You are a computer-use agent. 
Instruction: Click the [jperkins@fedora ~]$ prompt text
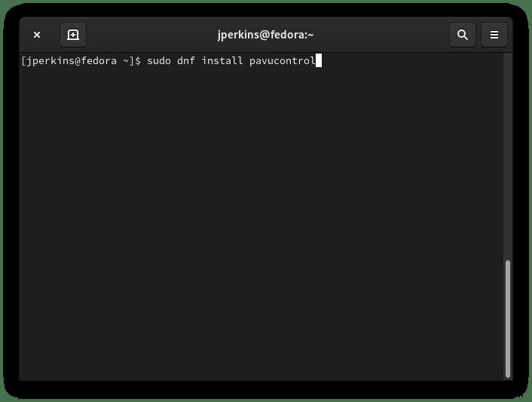point(81,61)
